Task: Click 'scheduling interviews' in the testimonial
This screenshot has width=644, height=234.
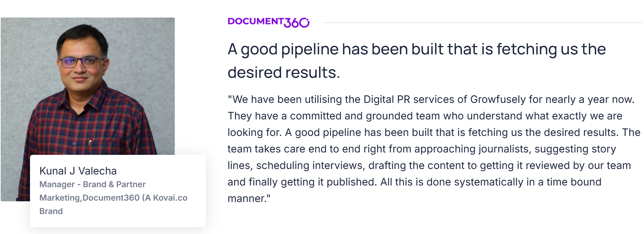Action: [310, 166]
